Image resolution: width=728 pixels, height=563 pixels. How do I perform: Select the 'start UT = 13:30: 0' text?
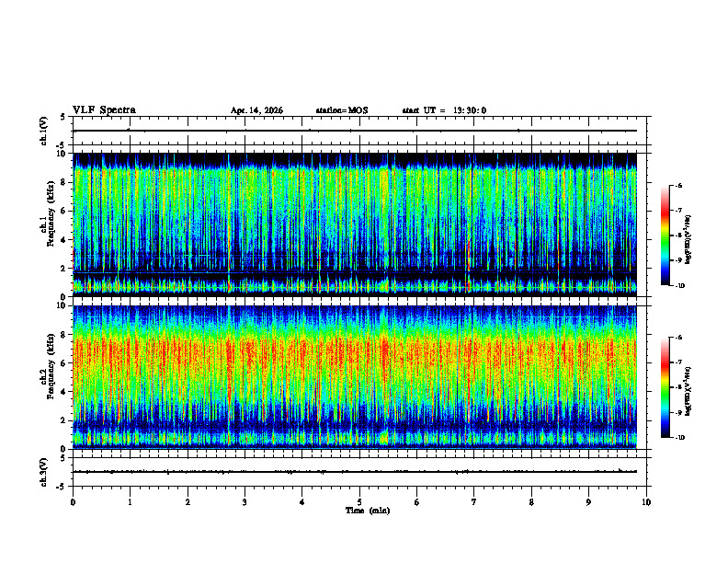tap(444, 110)
